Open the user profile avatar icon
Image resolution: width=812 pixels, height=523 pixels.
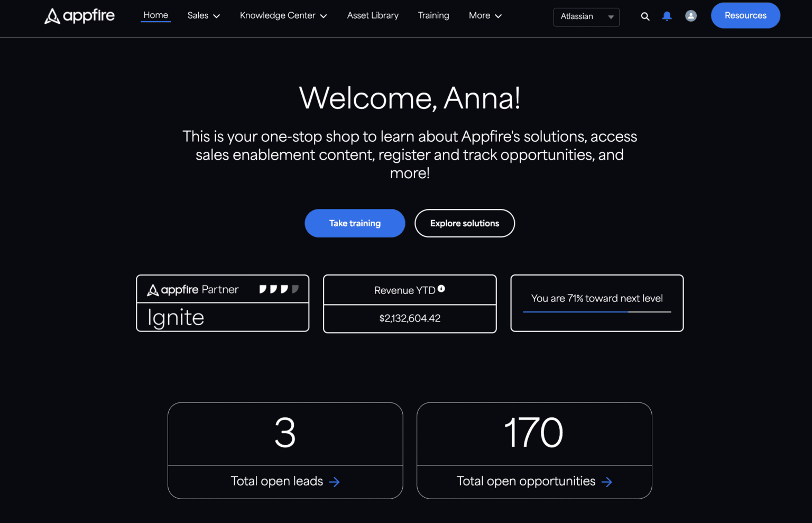pos(691,16)
